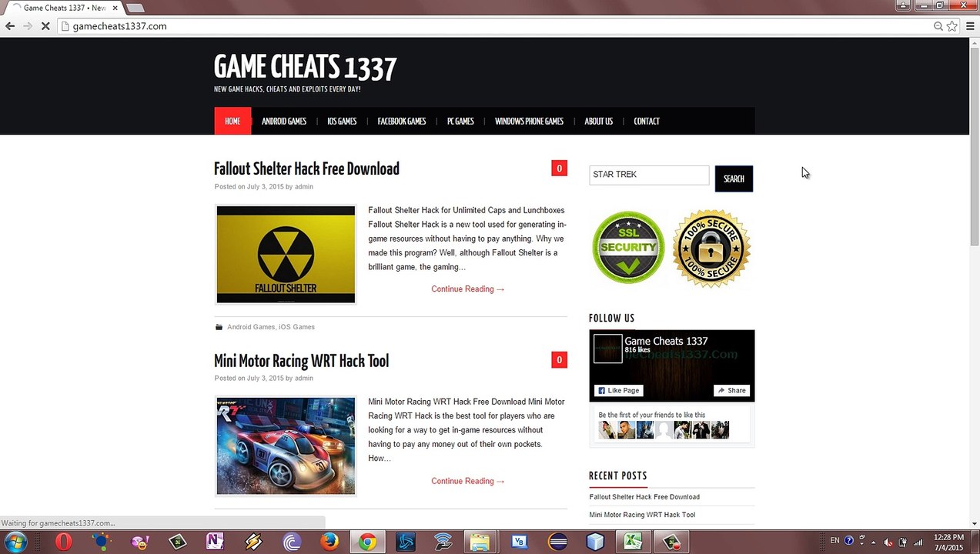The height and width of the screenshot is (554, 980).
Task: Click the Mini Motor Racing comment count badge
Action: pyautogui.click(x=559, y=360)
